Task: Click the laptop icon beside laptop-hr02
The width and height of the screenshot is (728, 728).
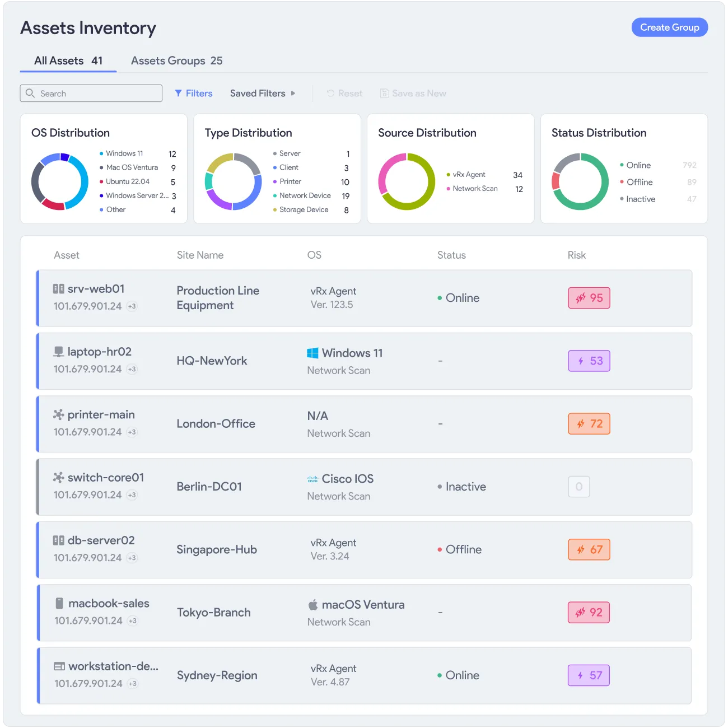Action: coord(58,352)
